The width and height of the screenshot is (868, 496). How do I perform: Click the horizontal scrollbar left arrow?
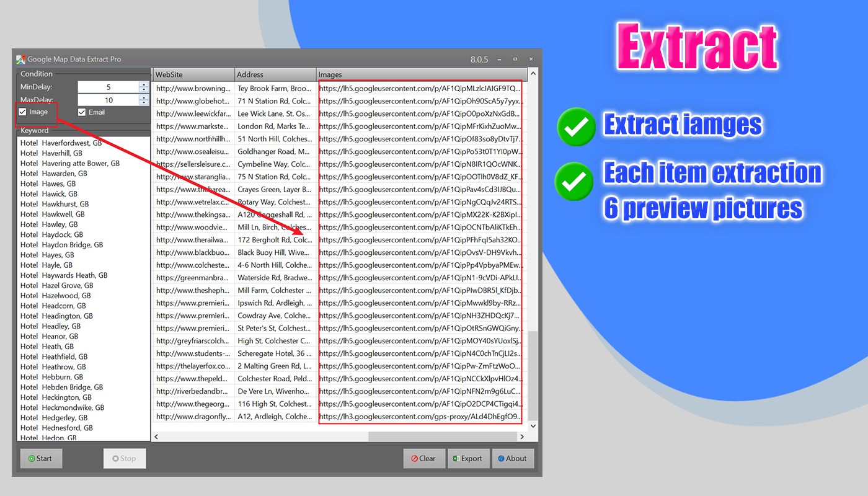click(156, 436)
